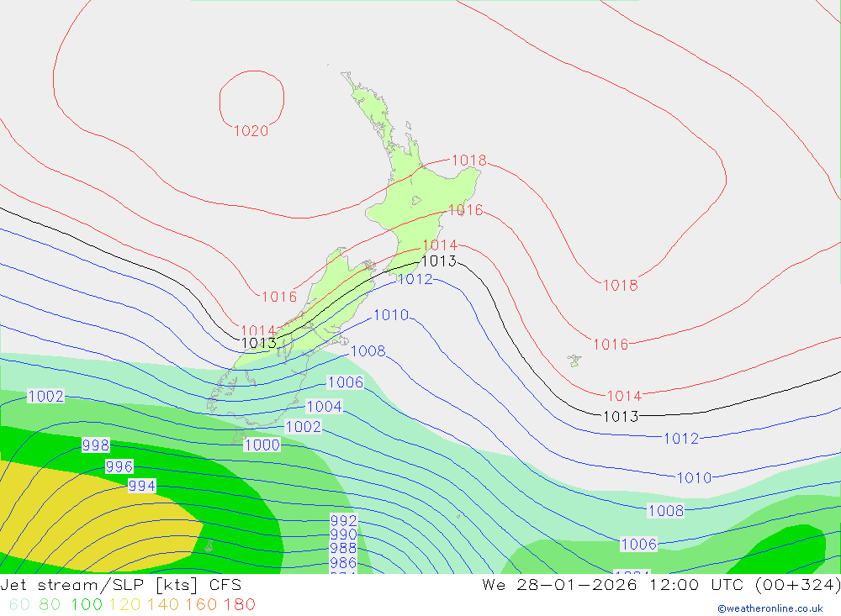Click the 1020 high-pressure isobar label
This screenshot has width=841, height=616.
click(251, 131)
